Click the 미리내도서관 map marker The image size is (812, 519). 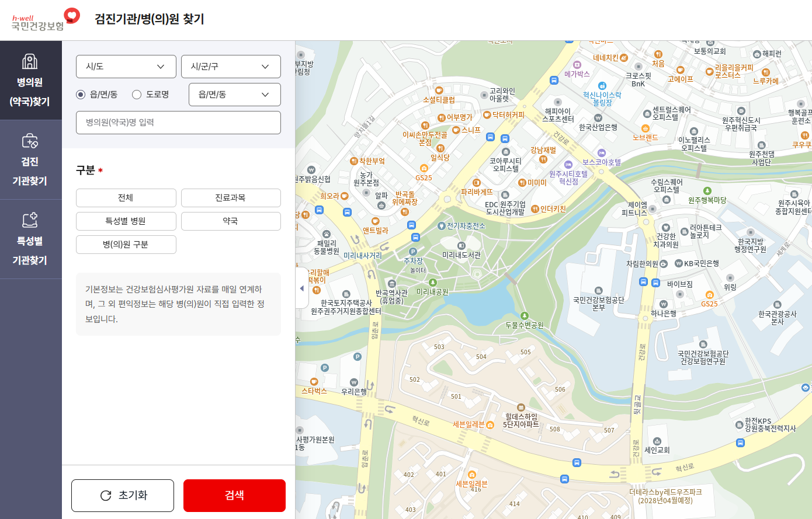[x=461, y=246]
